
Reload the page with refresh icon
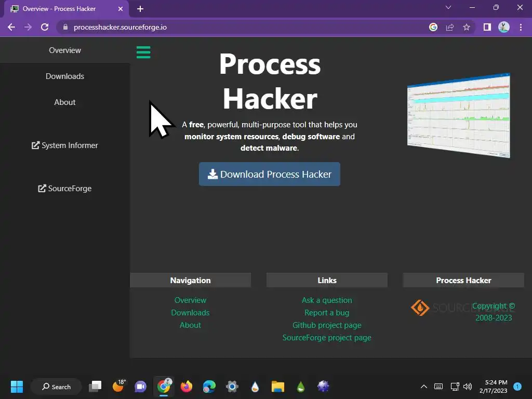[45, 27]
